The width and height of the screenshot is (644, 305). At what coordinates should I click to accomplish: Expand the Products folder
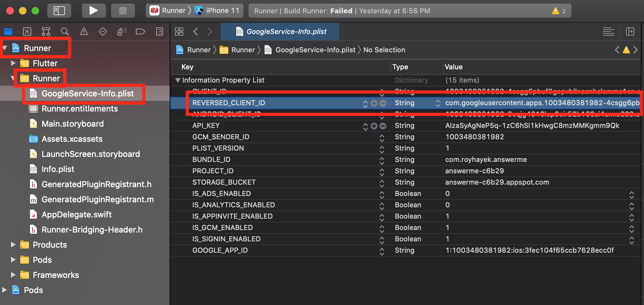(13, 245)
